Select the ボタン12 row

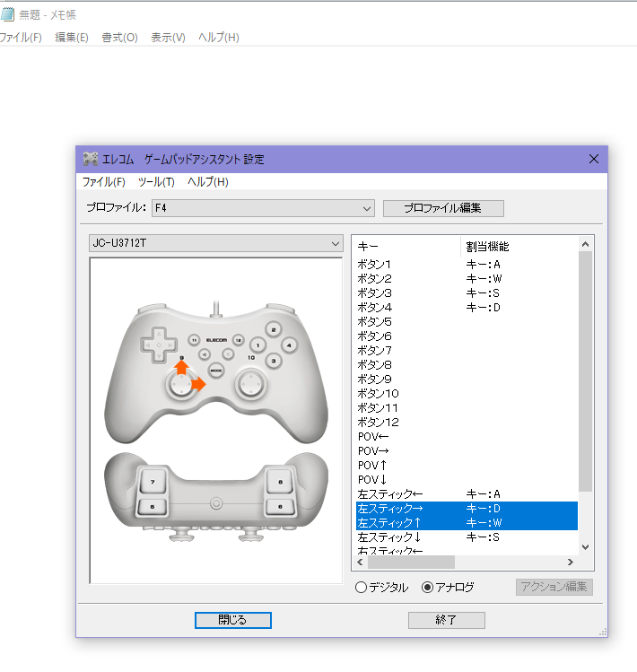[x=467, y=423]
